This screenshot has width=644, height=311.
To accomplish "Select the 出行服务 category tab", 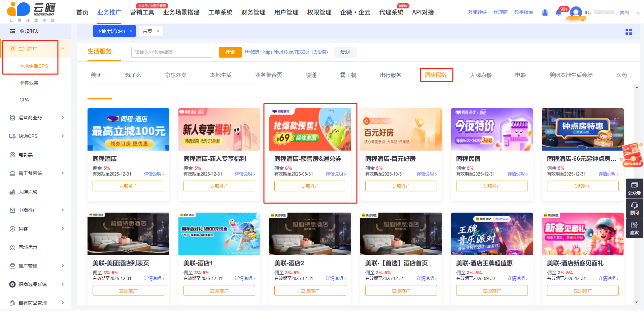I will click(x=391, y=75).
